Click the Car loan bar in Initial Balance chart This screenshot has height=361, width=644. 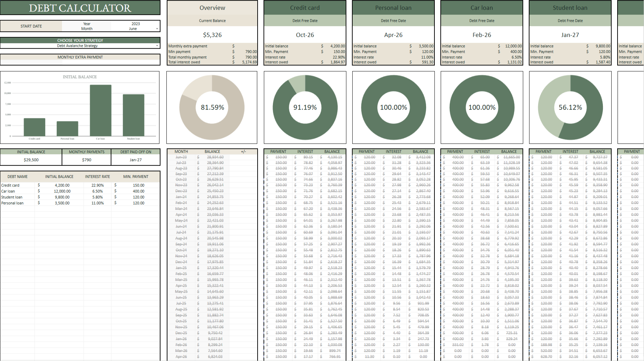coord(101,110)
